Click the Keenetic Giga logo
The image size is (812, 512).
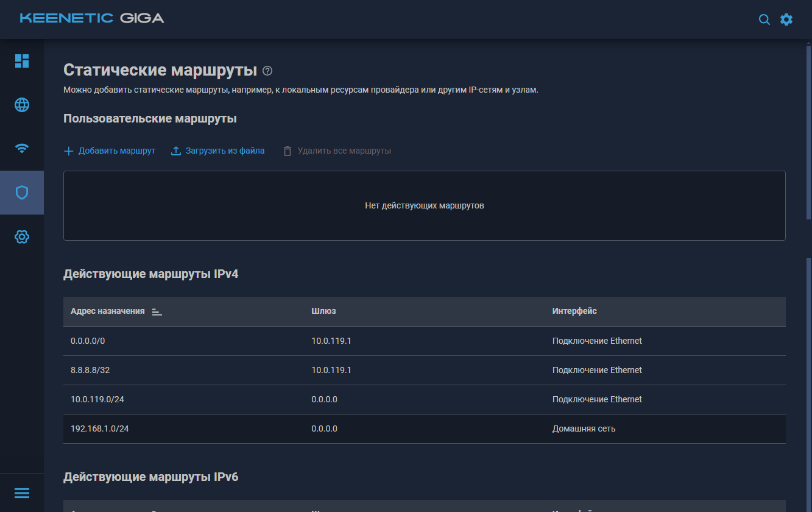point(92,18)
